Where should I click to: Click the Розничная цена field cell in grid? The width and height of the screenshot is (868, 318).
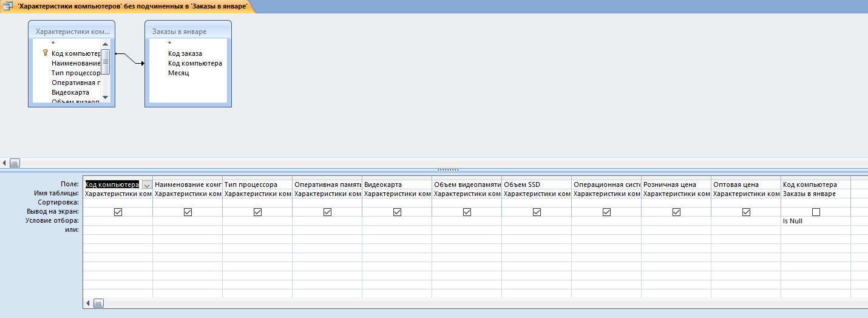click(x=676, y=184)
